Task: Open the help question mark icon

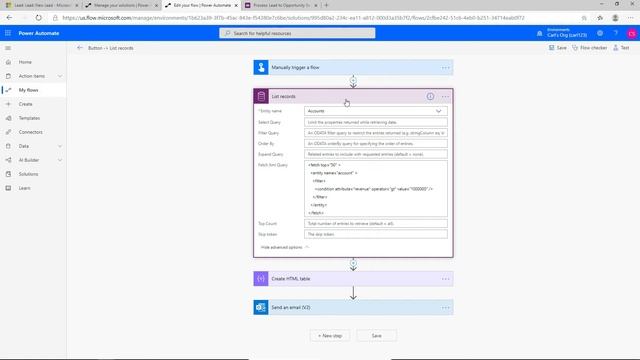Action: [x=616, y=33]
